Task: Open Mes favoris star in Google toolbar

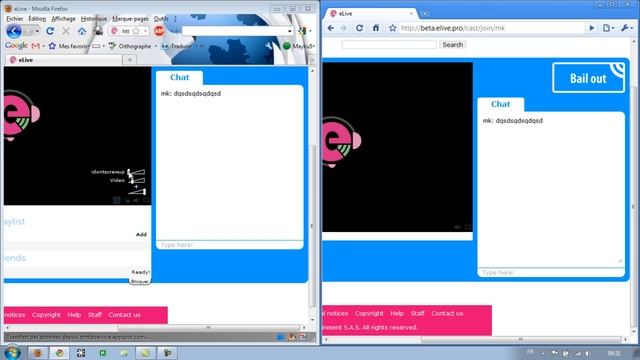Action: (52, 46)
